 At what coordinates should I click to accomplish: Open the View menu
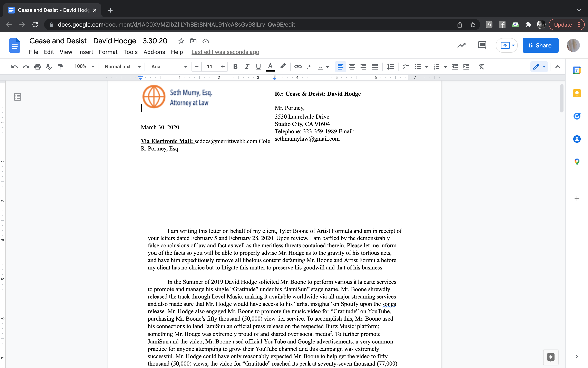click(x=66, y=52)
